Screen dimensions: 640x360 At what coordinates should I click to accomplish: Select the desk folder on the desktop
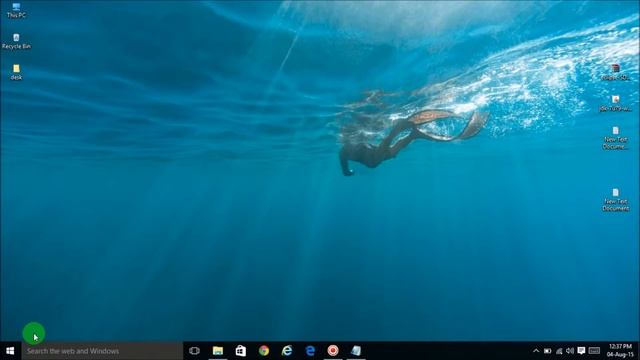(16, 72)
